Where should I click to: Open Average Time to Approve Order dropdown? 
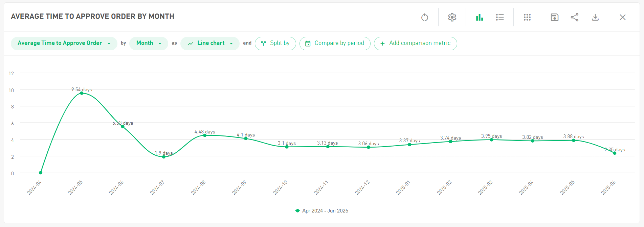pyautogui.click(x=64, y=43)
